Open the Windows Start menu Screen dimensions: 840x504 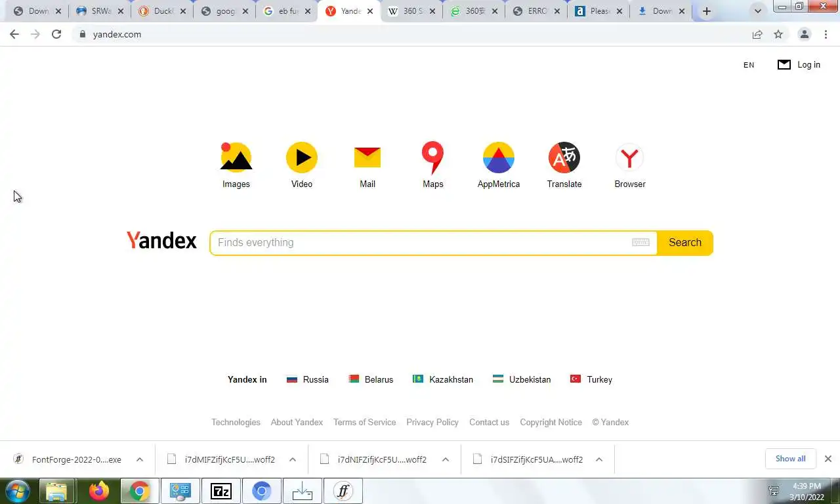click(x=18, y=491)
